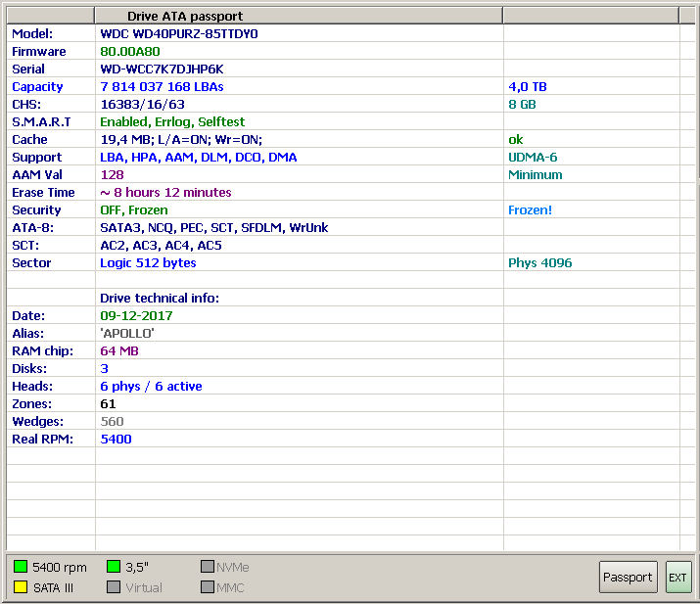This screenshot has width=700, height=604.
Task: Click the 'Capacity' row label
Action: pos(37,86)
